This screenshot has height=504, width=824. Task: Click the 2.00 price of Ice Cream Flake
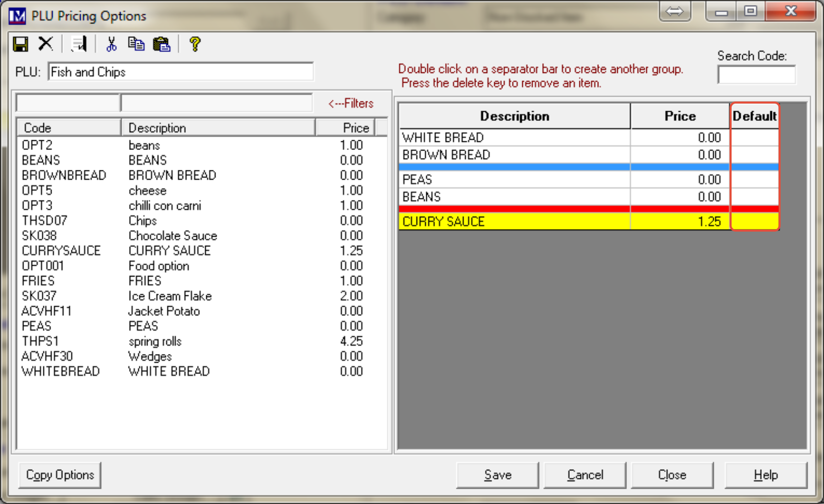pyautogui.click(x=352, y=296)
